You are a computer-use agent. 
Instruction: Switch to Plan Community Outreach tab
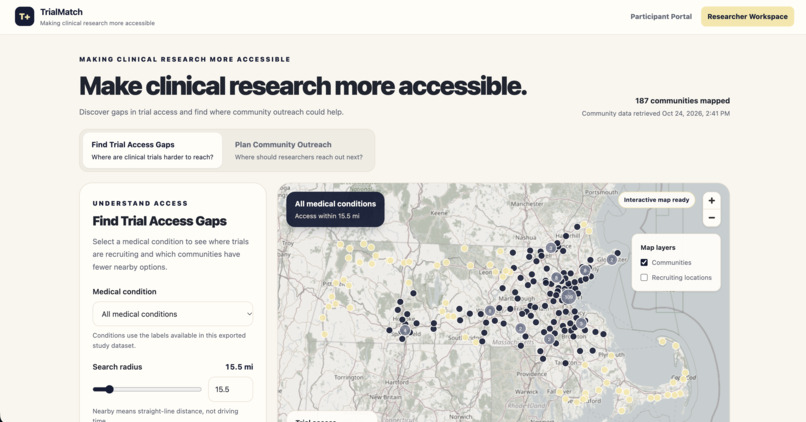(x=298, y=150)
